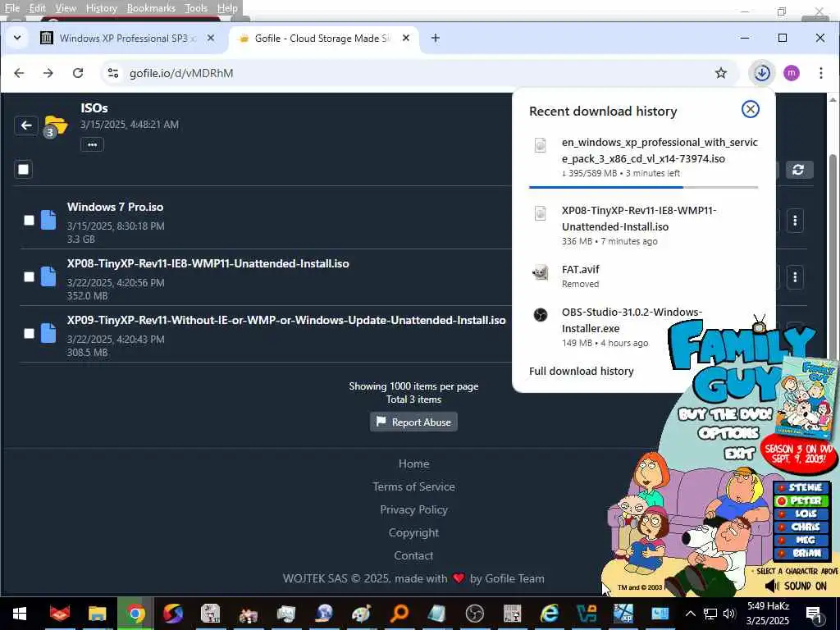Select PETER in the Family Guy character list

tap(801, 500)
